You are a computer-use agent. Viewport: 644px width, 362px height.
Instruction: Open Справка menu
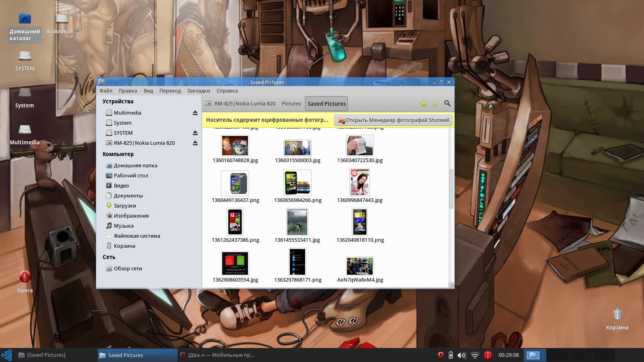[x=227, y=90]
